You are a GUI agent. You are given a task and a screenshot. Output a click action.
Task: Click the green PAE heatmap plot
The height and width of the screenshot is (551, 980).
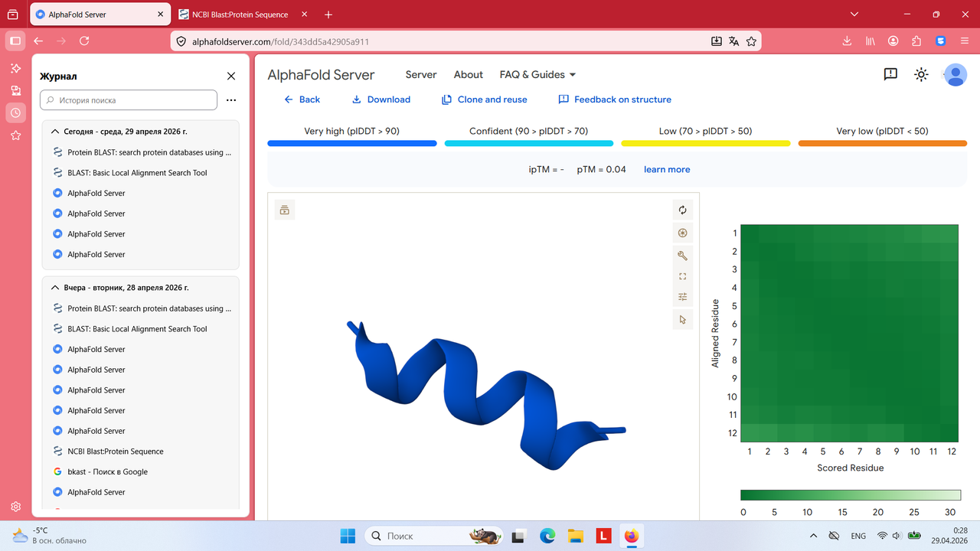[850, 334]
